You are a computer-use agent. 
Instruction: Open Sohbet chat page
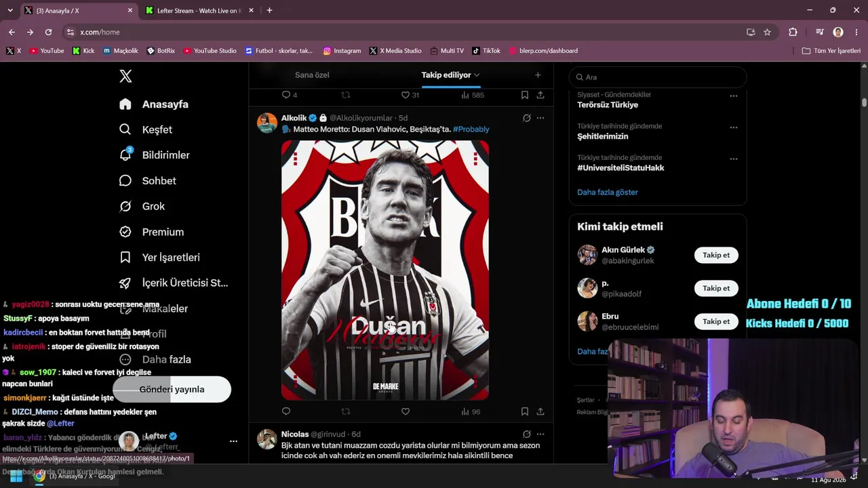click(x=147, y=181)
